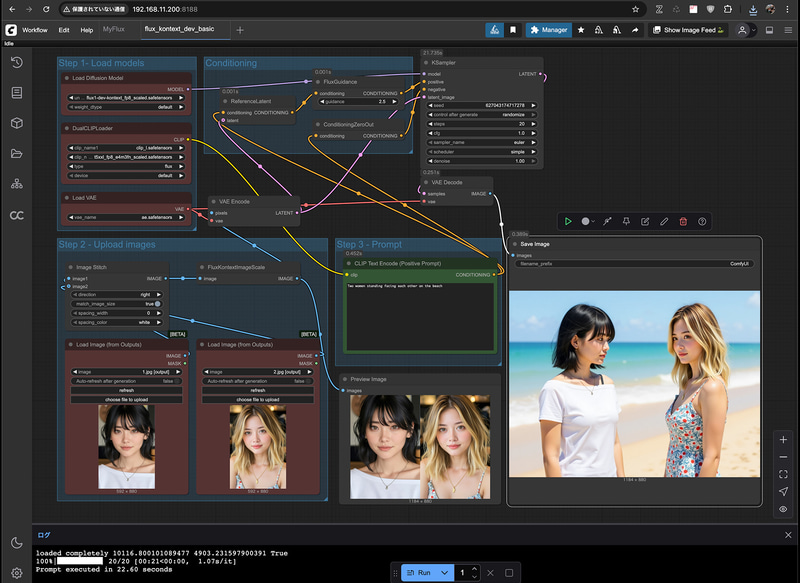This screenshot has width=800, height=583.
Task: Open the sampler_name euler dropdown
Action: coord(483,142)
